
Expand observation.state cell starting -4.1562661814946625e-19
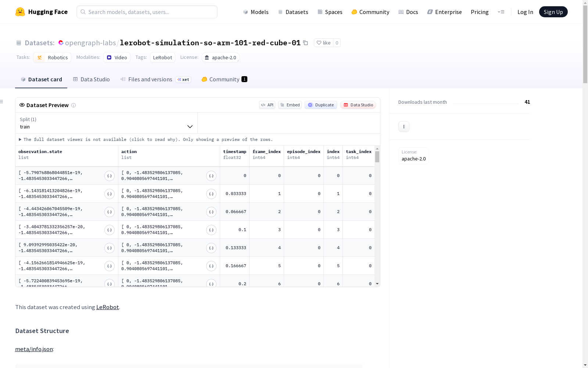point(110,266)
